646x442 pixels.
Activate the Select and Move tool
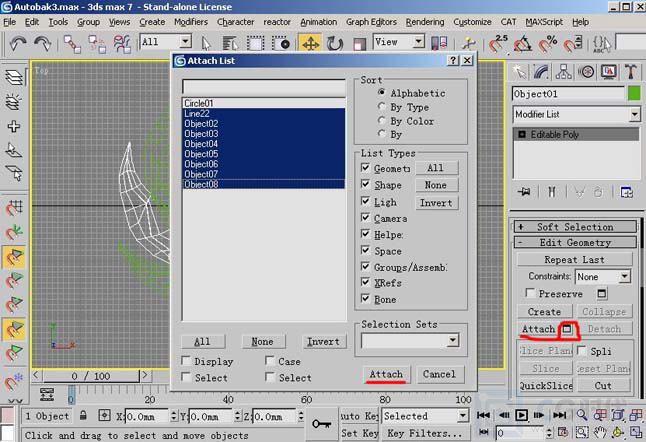[310, 43]
